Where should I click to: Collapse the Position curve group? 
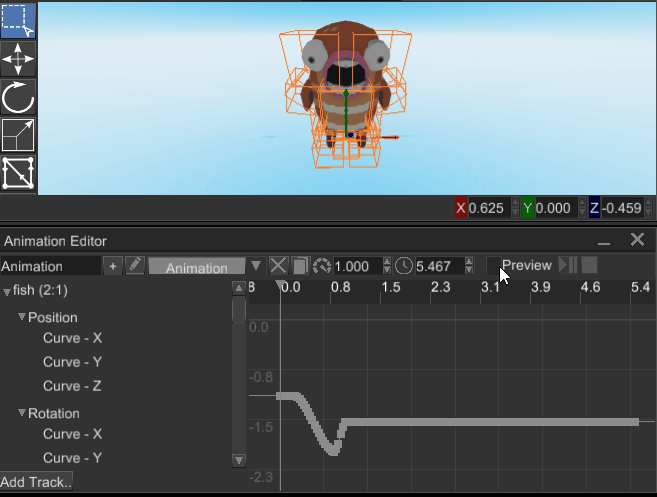pyautogui.click(x=21, y=318)
